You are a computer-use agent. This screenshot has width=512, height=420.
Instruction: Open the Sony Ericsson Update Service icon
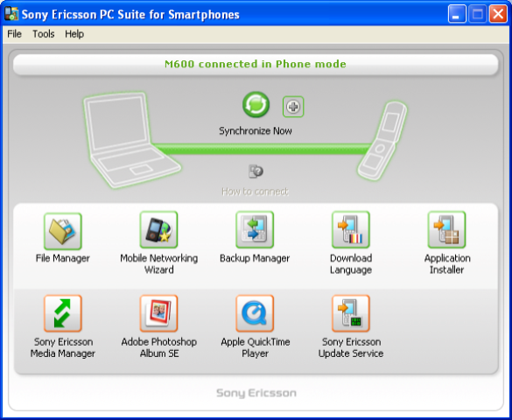(351, 313)
